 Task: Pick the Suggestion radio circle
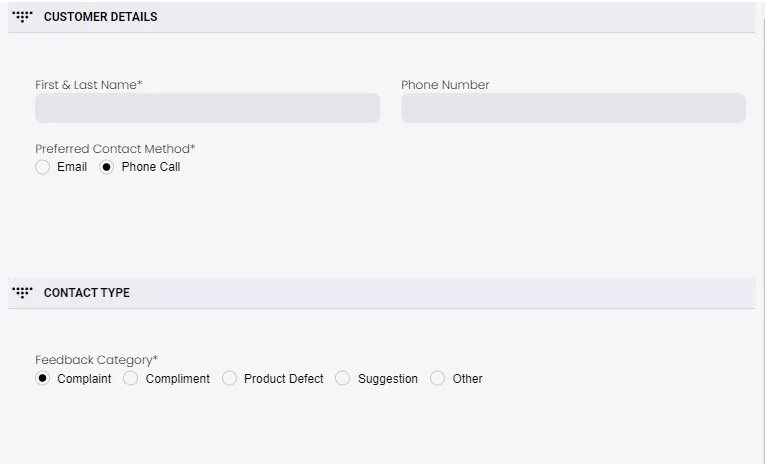[x=343, y=379]
